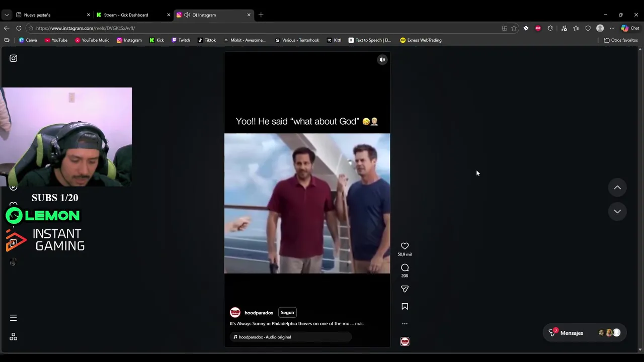Open the sidebar apps grid icon
644x362 pixels.
[x=14, y=337]
